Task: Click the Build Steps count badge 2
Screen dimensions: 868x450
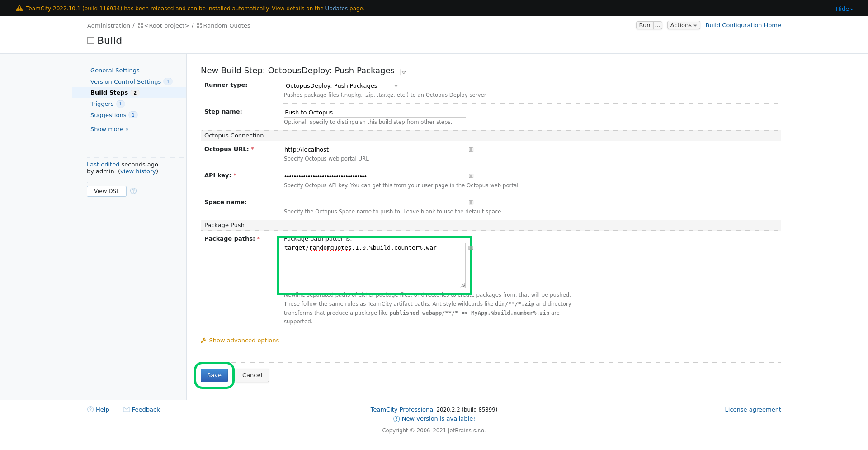Action: pyautogui.click(x=135, y=93)
